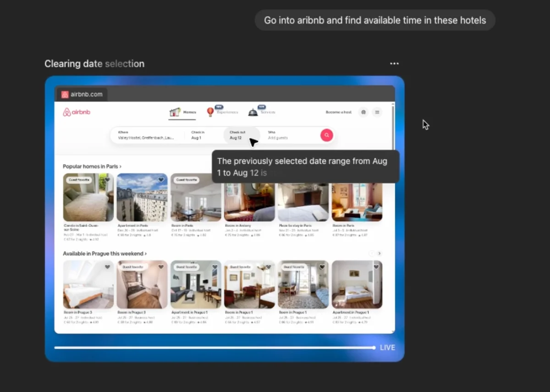Switch to the Experiences tab

coord(222,112)
